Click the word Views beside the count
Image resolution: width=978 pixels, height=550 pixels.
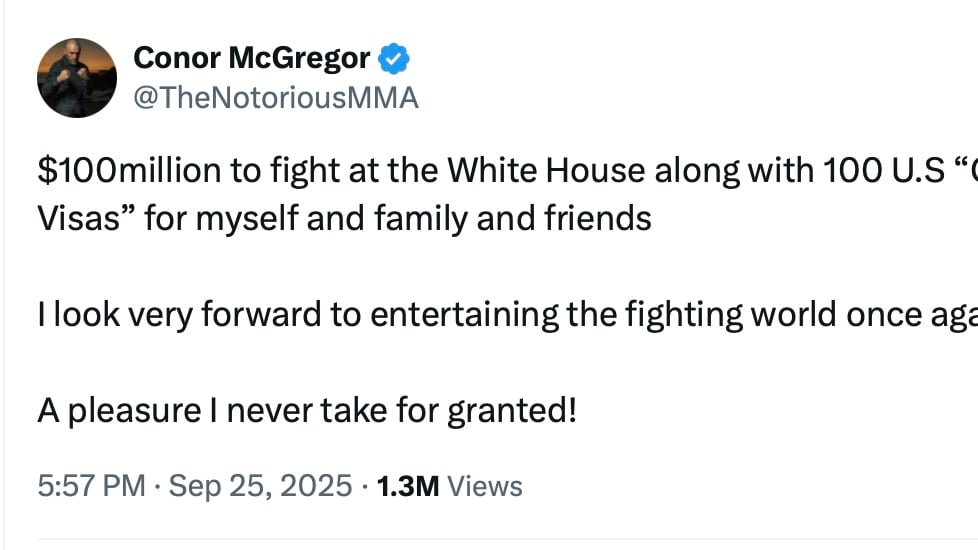coord(485,487)
